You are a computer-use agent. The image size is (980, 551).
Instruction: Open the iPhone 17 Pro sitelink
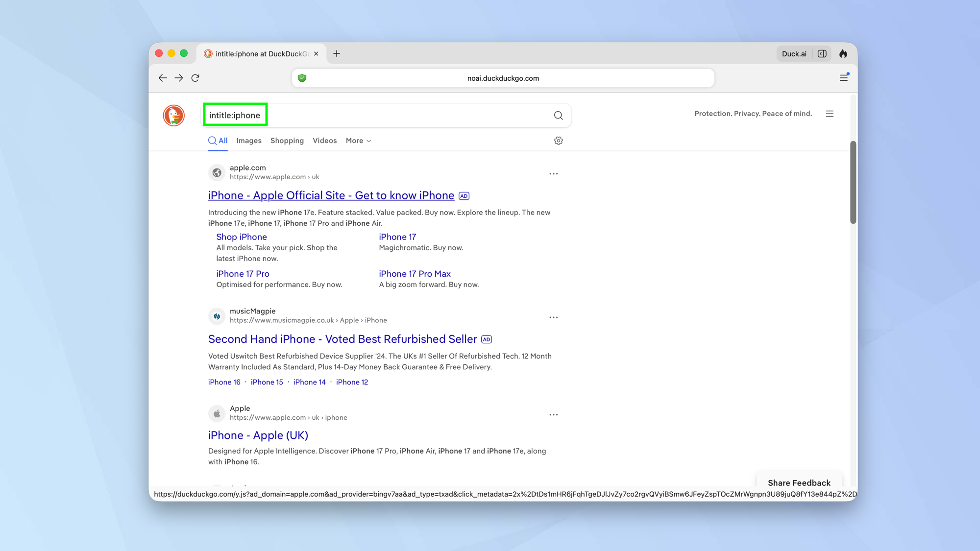coord(243,274)
